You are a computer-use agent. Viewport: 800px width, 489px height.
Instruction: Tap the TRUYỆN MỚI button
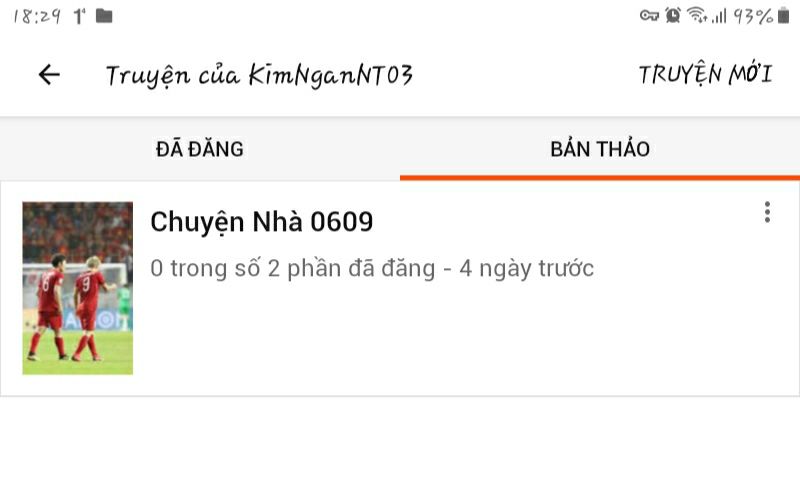pos(706,75)
